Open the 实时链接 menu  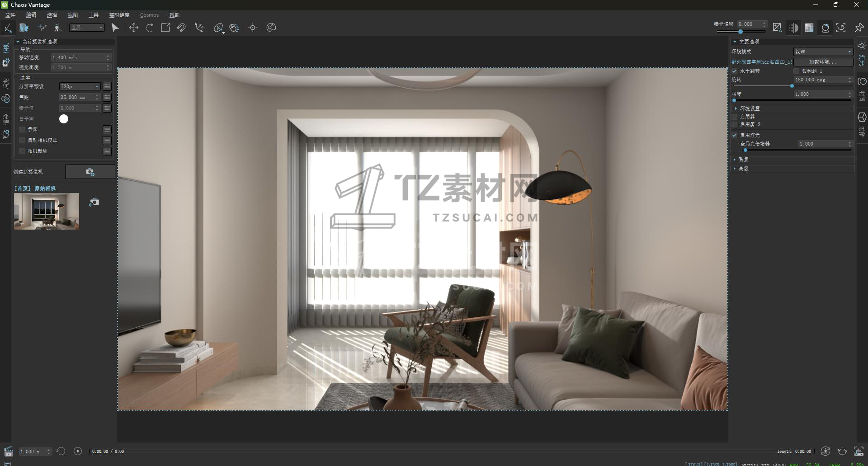(x=119, y=15)
